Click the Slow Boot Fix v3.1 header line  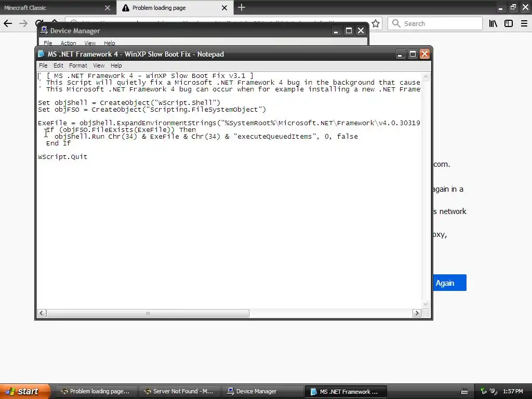(146, 76)
